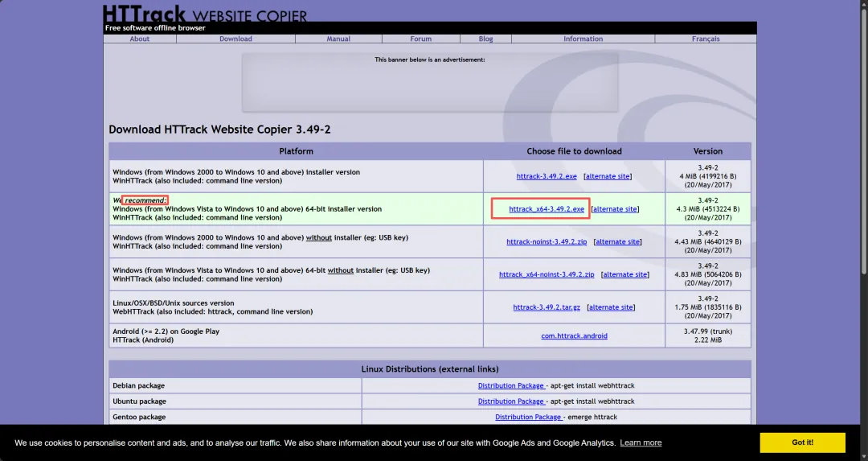Open the Download menu item

(x=235, y=39)
